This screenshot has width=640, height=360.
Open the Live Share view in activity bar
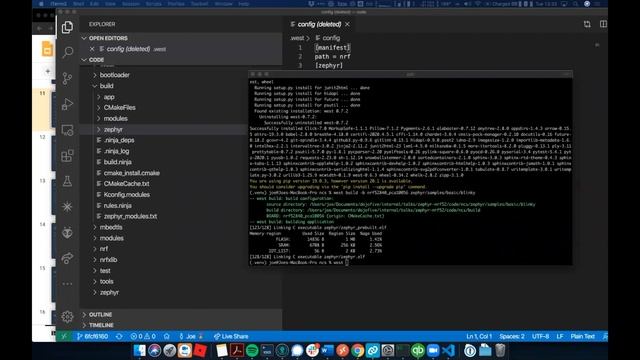point(67,258)
